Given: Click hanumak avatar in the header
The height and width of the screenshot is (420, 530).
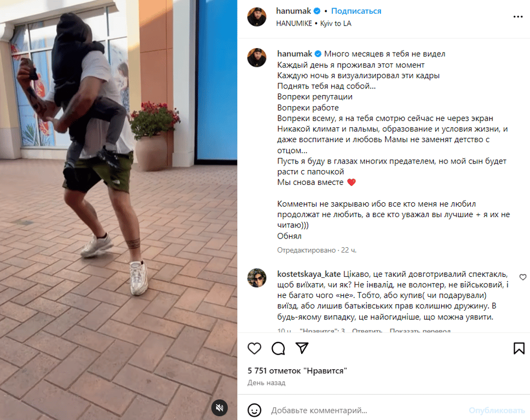Looking at the screenshot, I should tap(257, 16).
